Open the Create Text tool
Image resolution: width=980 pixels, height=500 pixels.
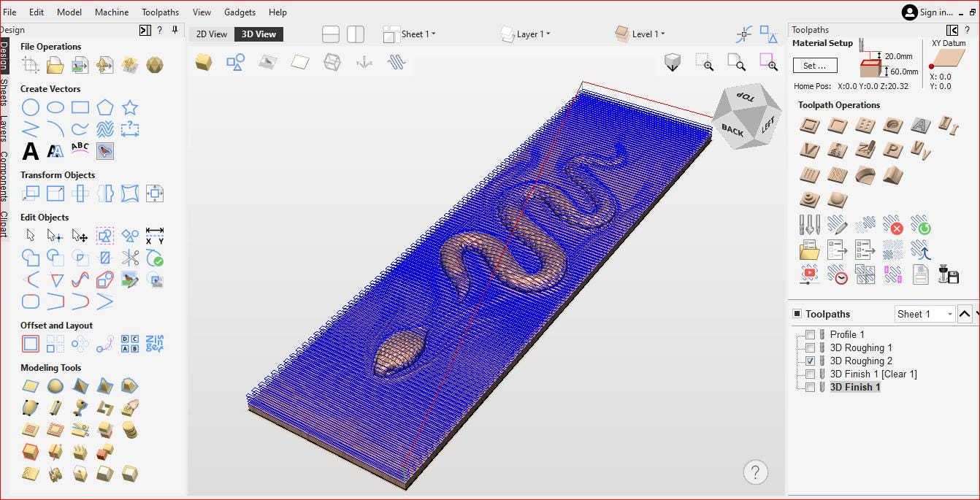(29, 150)
